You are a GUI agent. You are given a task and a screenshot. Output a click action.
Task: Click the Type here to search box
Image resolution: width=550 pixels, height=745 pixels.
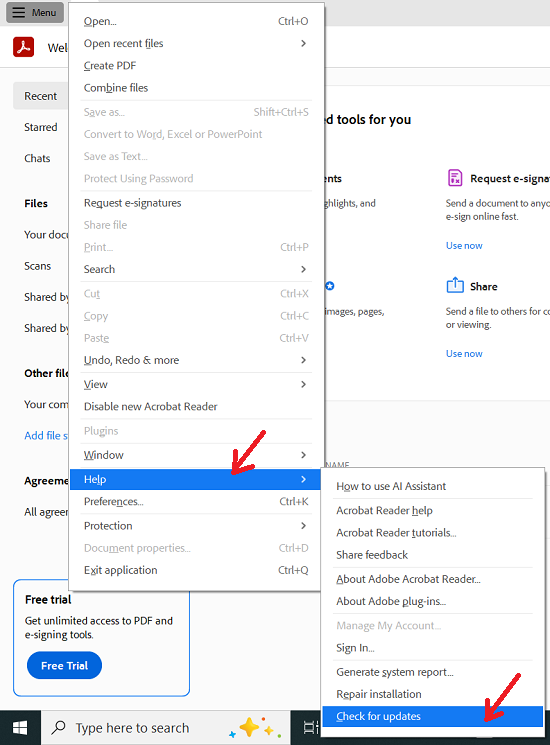pyautogui.click(x=166, y=727)
